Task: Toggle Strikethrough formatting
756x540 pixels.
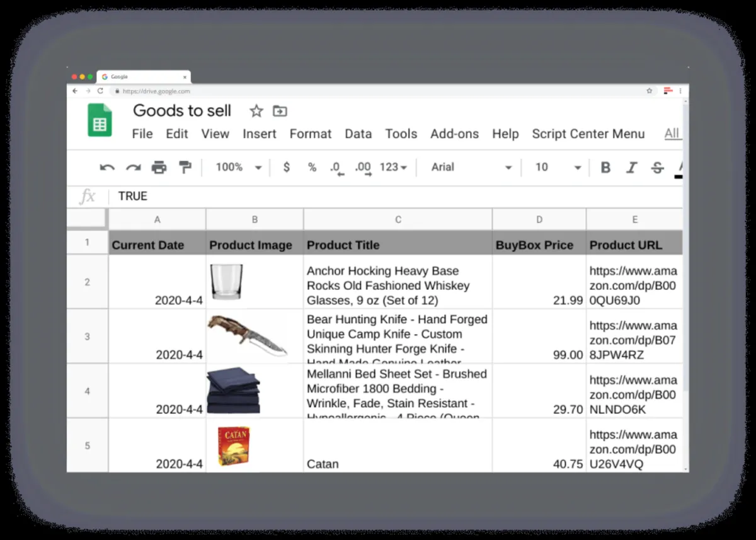Action: click(x=657, y=167)
